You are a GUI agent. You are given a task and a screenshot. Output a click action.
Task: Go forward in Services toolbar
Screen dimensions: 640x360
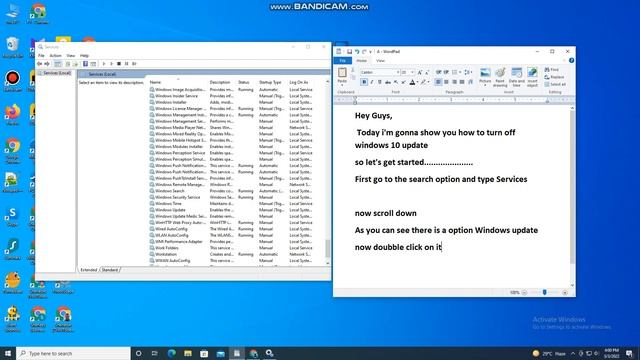click(47, 64)
